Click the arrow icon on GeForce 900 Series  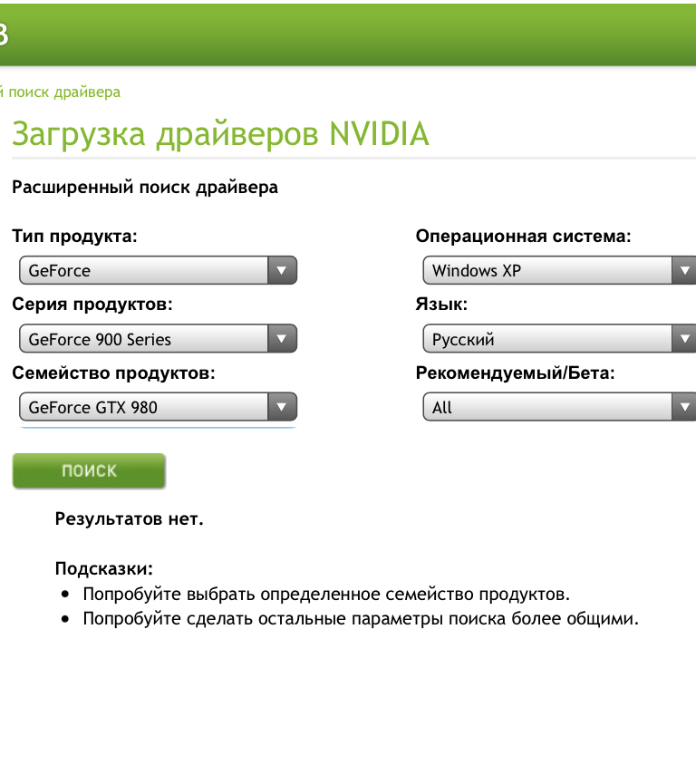(282, 340)
